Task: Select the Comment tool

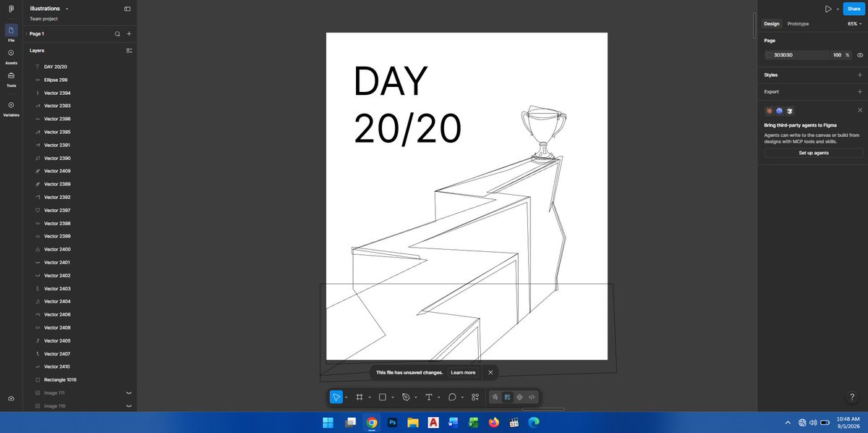Action: (x=452, y=397)
